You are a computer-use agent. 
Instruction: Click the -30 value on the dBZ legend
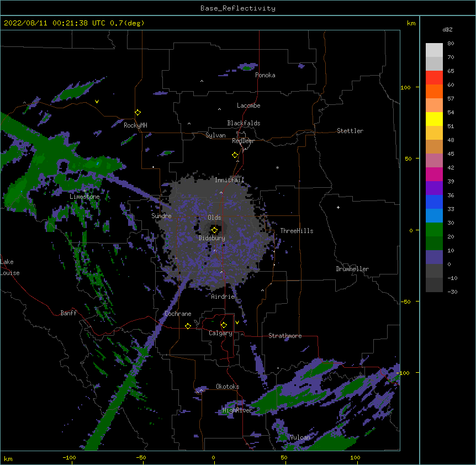452,292
